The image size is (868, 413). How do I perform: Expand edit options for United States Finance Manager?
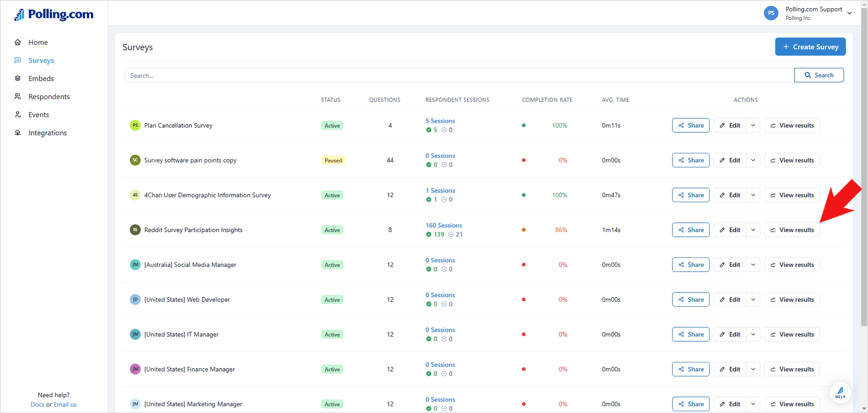[x=753, y=369]
